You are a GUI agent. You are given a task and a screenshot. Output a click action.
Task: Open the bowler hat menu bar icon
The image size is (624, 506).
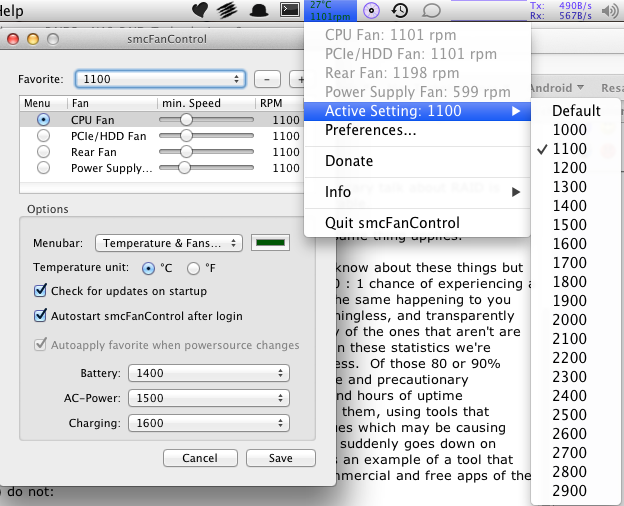click(259, 11)
